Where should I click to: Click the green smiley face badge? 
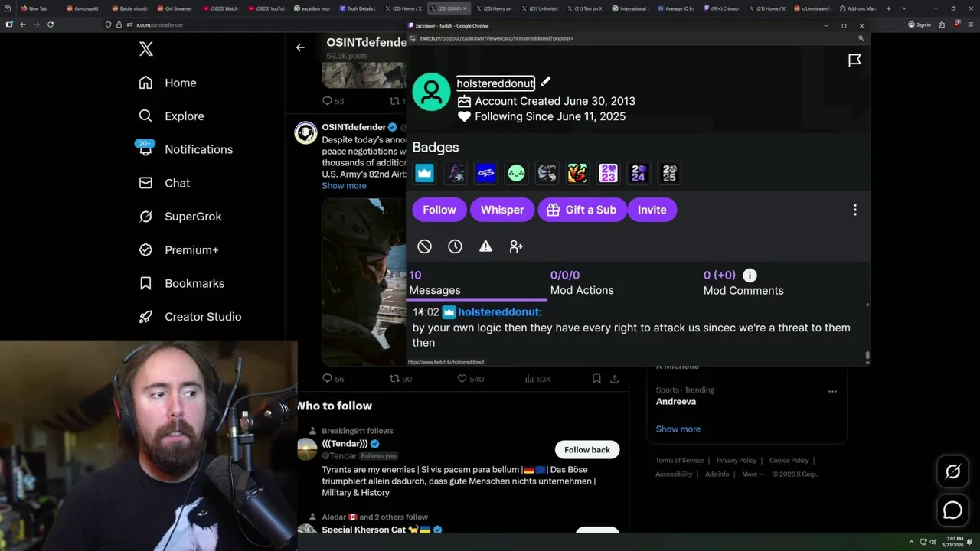coord(517,174)
